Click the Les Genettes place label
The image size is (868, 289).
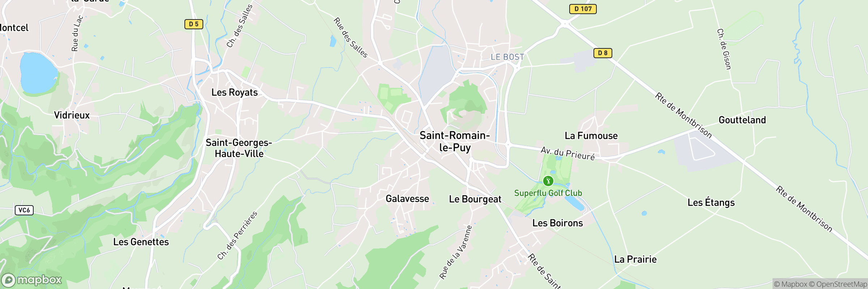[x=141, y=242]
